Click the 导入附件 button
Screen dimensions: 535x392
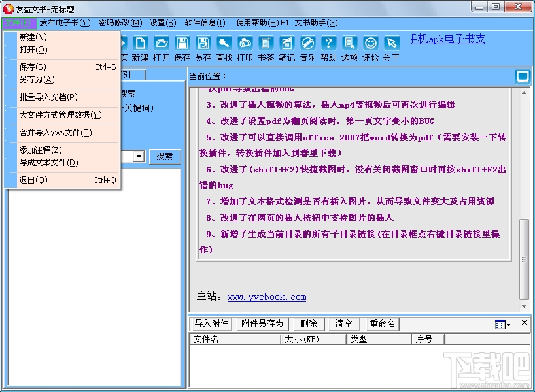click(211, 323)
